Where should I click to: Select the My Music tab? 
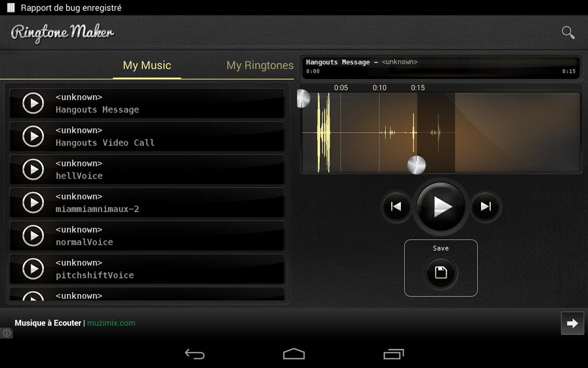pyautogui.click(x=147, y=65)
